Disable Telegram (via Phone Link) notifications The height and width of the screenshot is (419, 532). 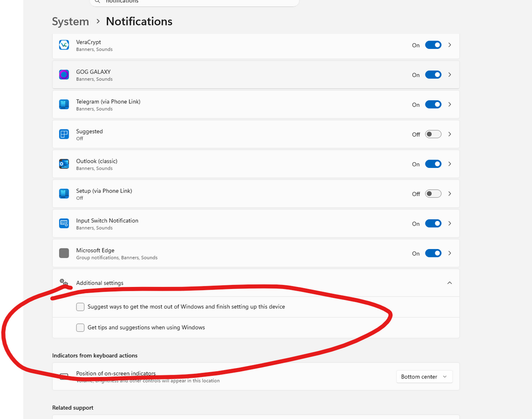pos(433,104)
